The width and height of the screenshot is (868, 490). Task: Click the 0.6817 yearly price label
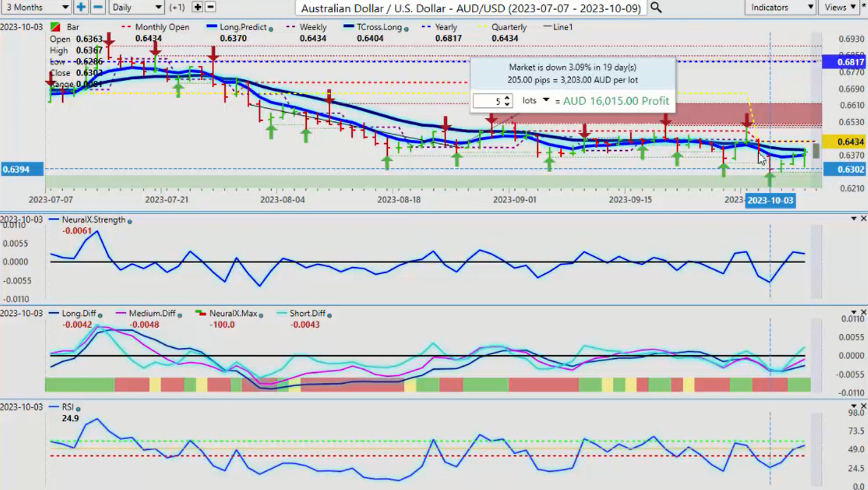point(843,62)
